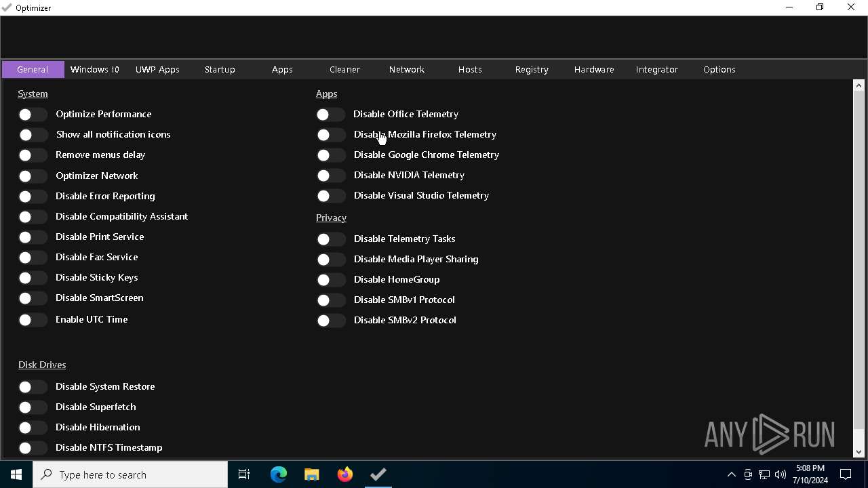Click the Meet Now tray icon
The height and width of the screenshot is (488, 868).
748,474
